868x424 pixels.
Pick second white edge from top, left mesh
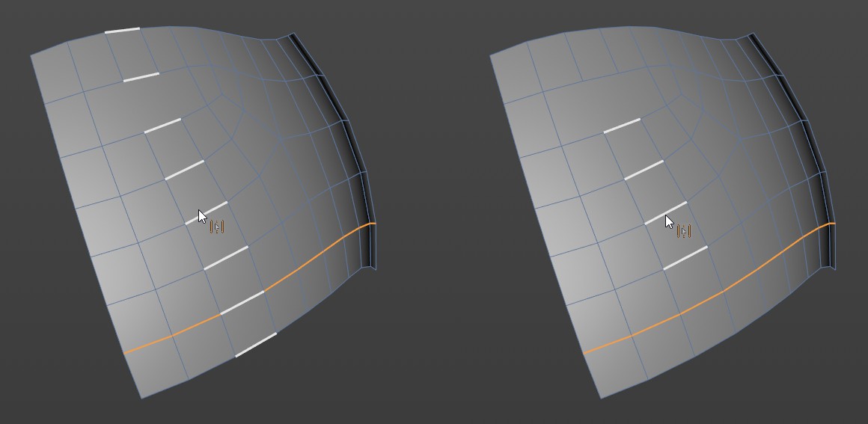click(141, 77)
